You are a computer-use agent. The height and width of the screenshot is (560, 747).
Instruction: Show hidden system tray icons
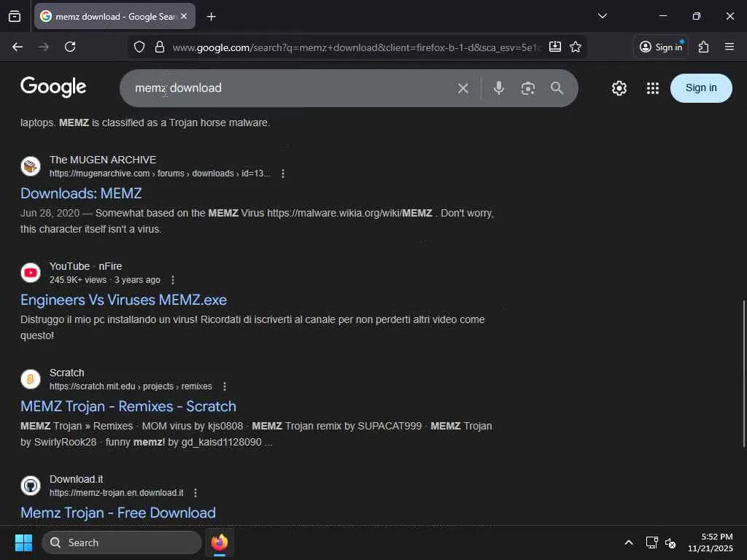[629, 542]
